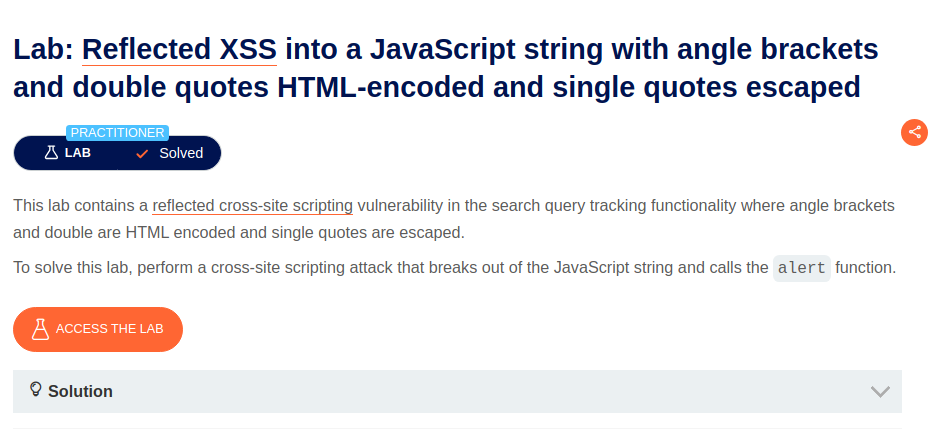Click the LAB text in the badge
939x429 pixels.
pyautogui.click(x=78, y=153)
